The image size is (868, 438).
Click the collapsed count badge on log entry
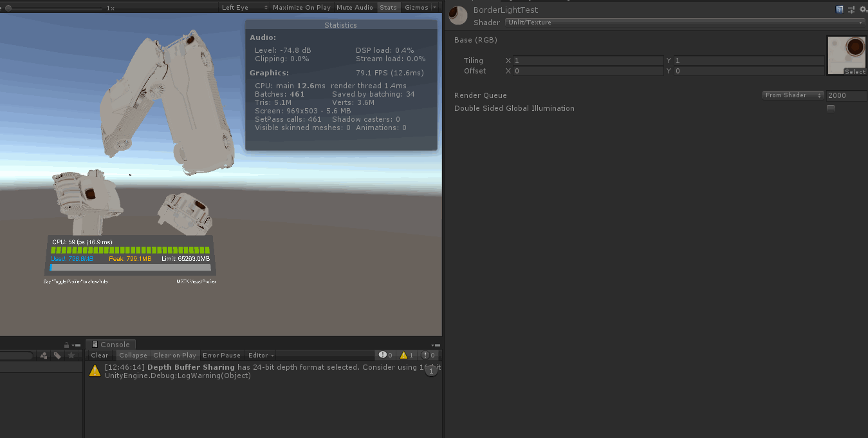[432, 370]
